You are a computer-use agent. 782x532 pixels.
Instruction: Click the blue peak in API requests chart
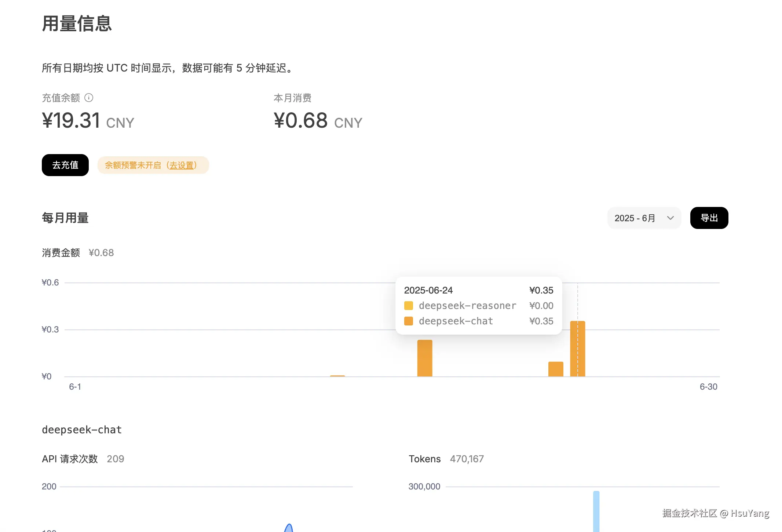coord(289,528)
